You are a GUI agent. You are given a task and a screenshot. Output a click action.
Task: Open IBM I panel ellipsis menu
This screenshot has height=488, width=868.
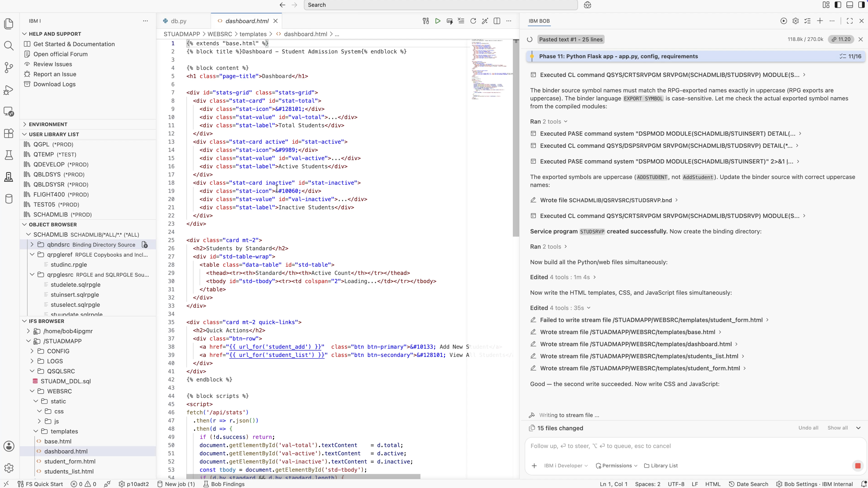click(x=145, y=21)
